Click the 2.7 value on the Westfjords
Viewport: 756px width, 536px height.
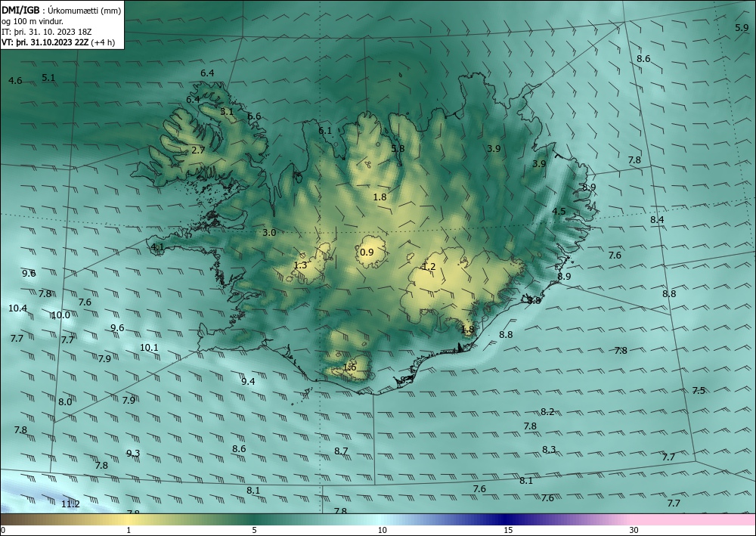click(x=198, y=150)
